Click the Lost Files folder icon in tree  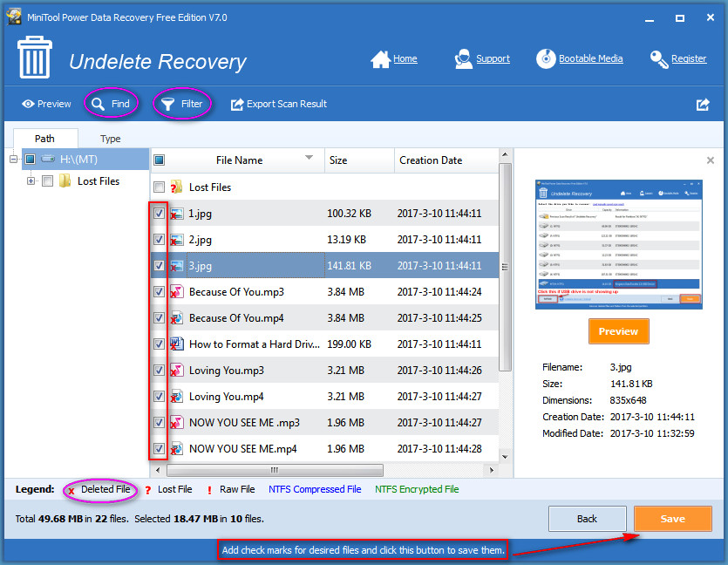[x=65, y=180]
